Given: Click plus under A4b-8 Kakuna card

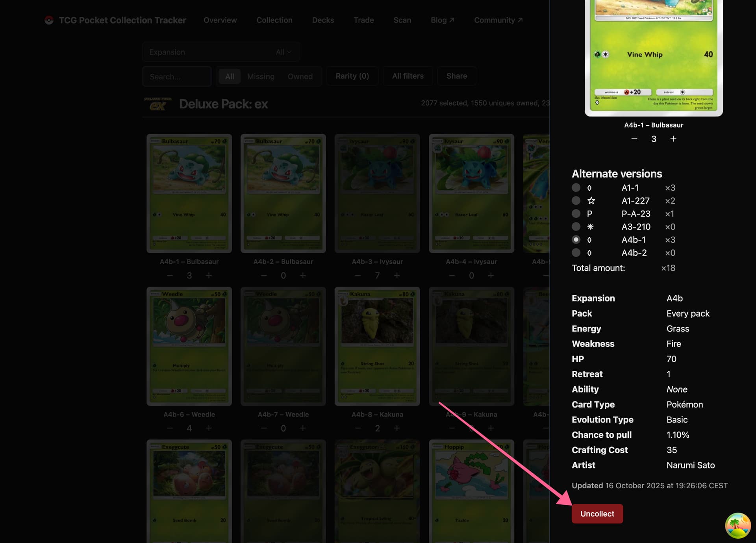Looking at the screenshot, I should 397,428.
